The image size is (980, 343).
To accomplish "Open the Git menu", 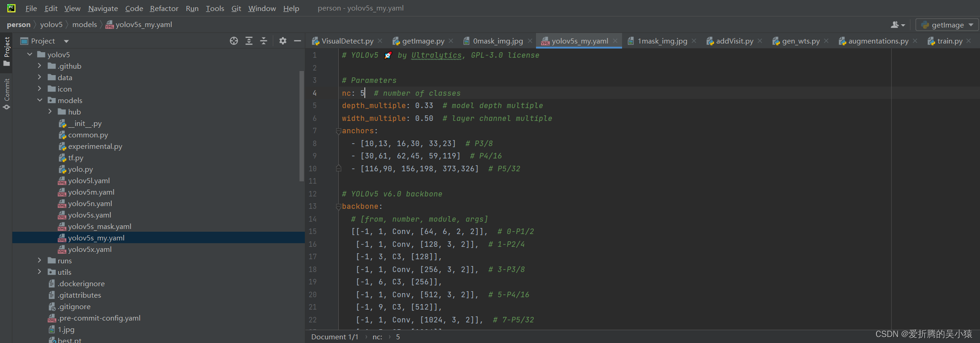I will [236, 8].
